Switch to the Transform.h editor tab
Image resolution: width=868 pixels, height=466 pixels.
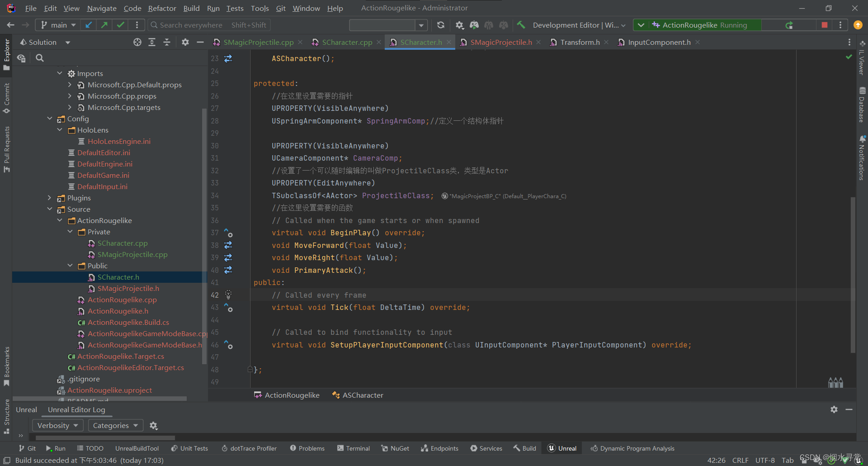(x=580, y=42)
